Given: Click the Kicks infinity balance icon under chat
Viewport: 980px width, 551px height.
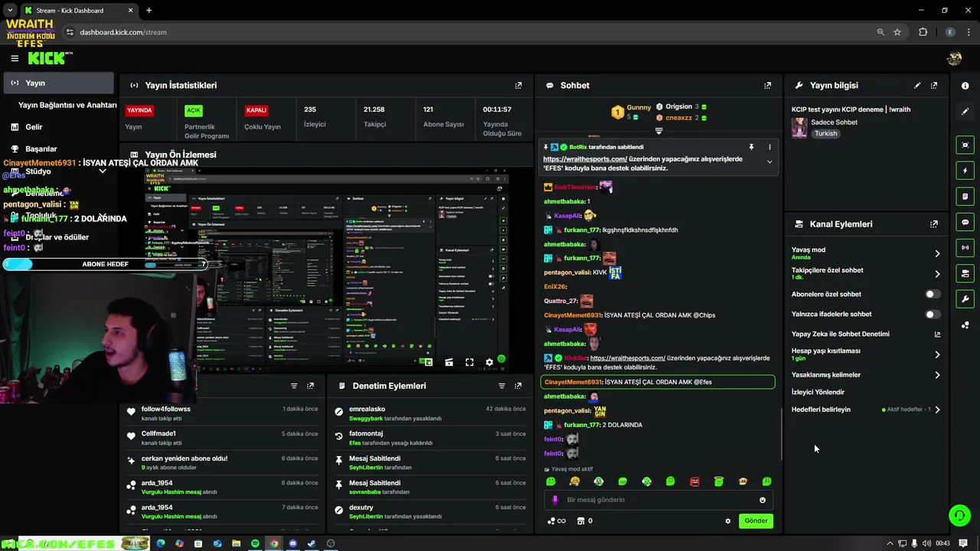Looking at the screenshot, I should (x=557, y=521).
